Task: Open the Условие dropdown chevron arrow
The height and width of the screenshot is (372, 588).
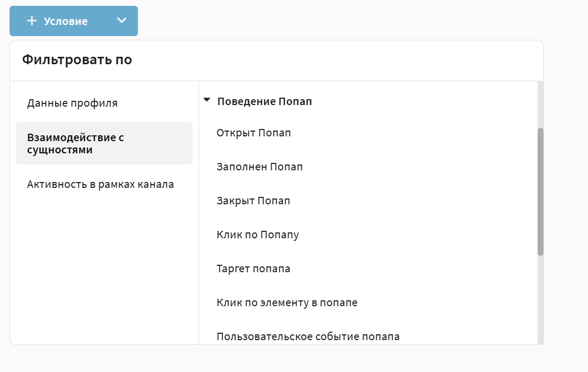Action: tap(122, 21)
